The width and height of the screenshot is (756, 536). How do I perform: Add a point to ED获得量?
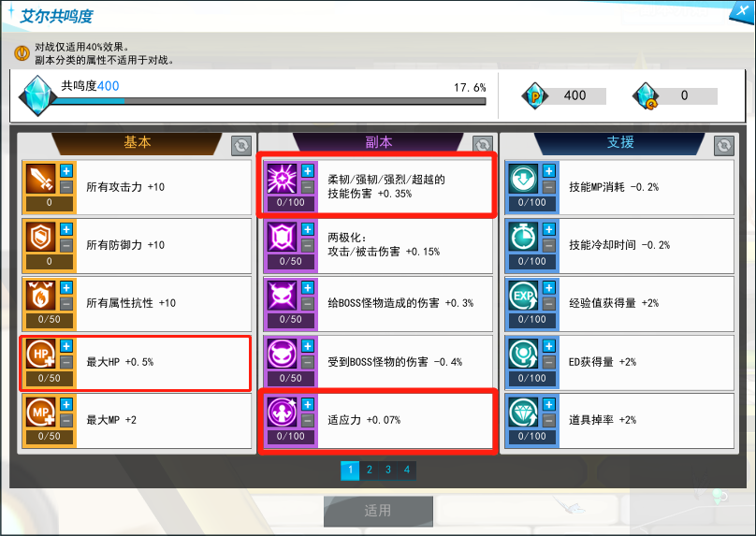(549, 346)
